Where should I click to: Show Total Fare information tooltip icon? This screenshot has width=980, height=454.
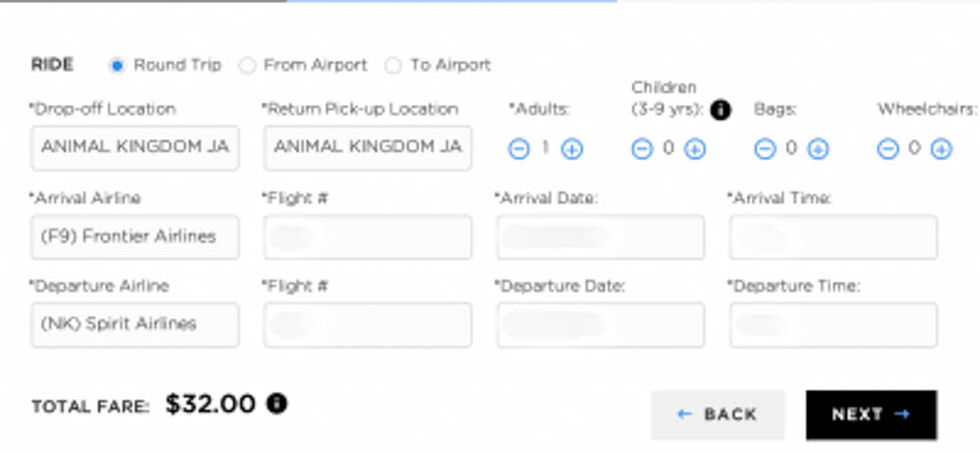(x=277, y=403)
